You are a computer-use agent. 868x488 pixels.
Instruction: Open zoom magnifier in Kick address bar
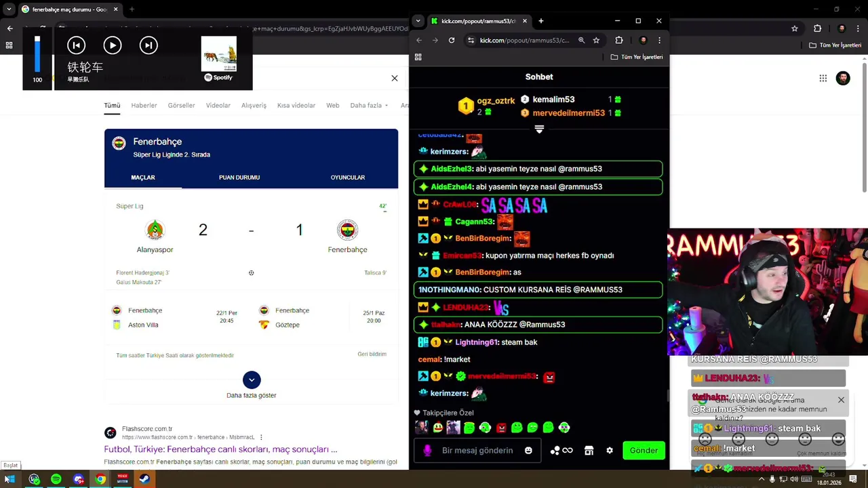[x=581, y=40]
